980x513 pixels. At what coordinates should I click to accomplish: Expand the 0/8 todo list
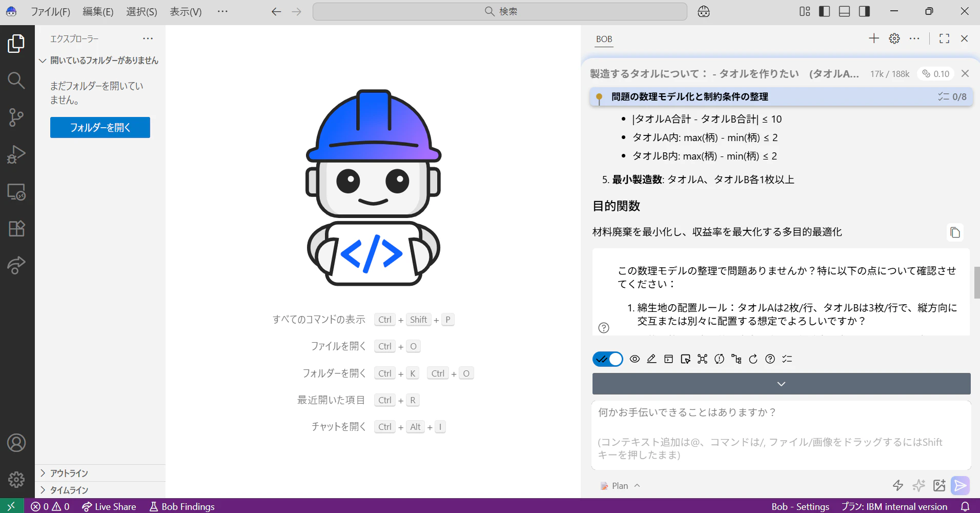(952, 96)
